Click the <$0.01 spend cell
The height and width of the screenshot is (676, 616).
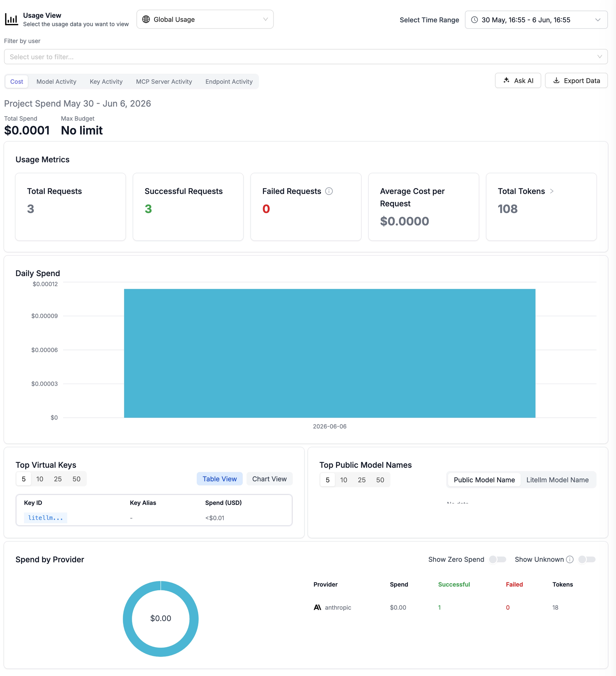point(215,518)
